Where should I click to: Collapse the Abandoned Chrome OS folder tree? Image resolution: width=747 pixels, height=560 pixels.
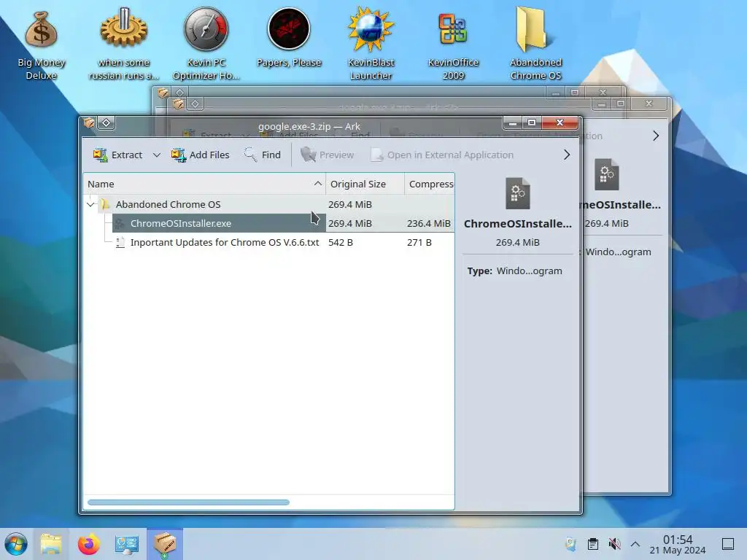coord(90,204)
